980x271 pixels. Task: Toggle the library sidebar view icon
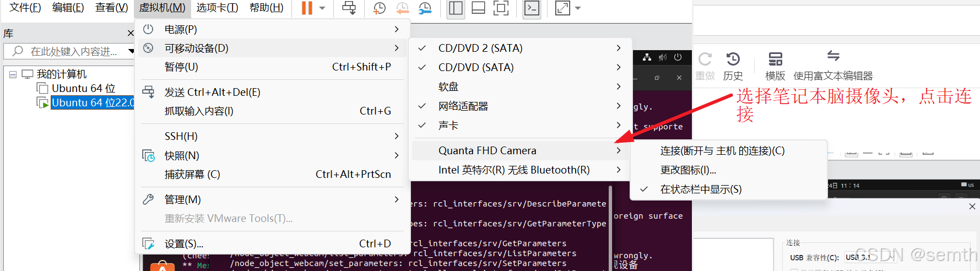(456, 8)
